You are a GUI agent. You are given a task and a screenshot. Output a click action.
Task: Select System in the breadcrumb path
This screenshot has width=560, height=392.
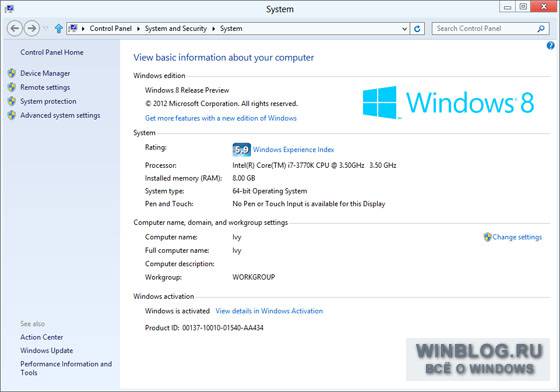[x=231, y=29]
